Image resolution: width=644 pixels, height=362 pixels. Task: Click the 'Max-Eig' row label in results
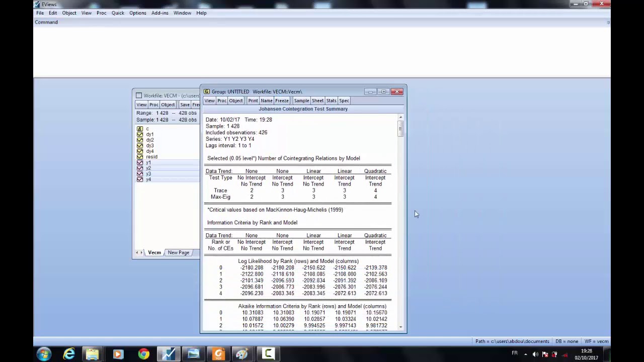(x=220, y=197)
